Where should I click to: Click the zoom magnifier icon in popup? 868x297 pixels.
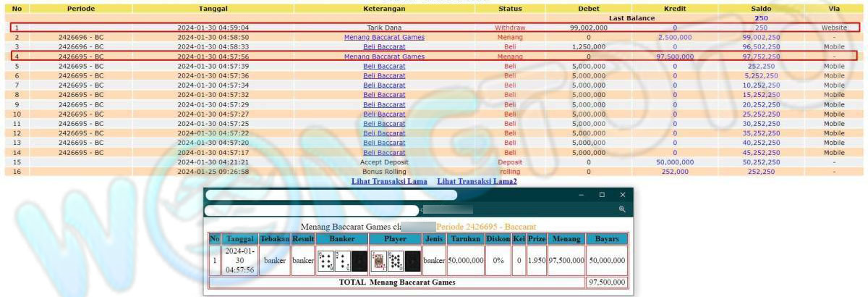point(621,209)
